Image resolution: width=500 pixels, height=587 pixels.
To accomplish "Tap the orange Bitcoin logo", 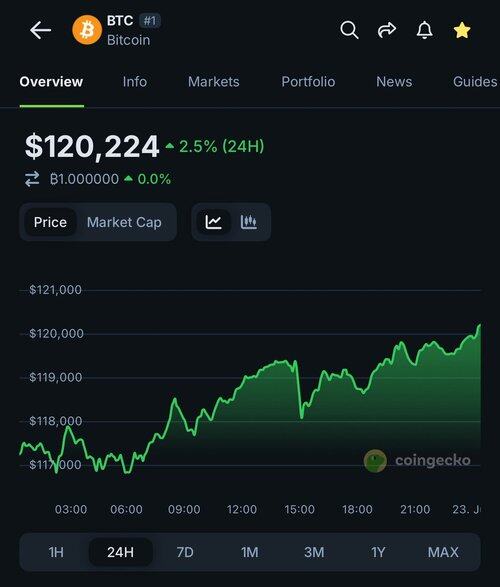I will pyautogui.click(x=87, y=30).
